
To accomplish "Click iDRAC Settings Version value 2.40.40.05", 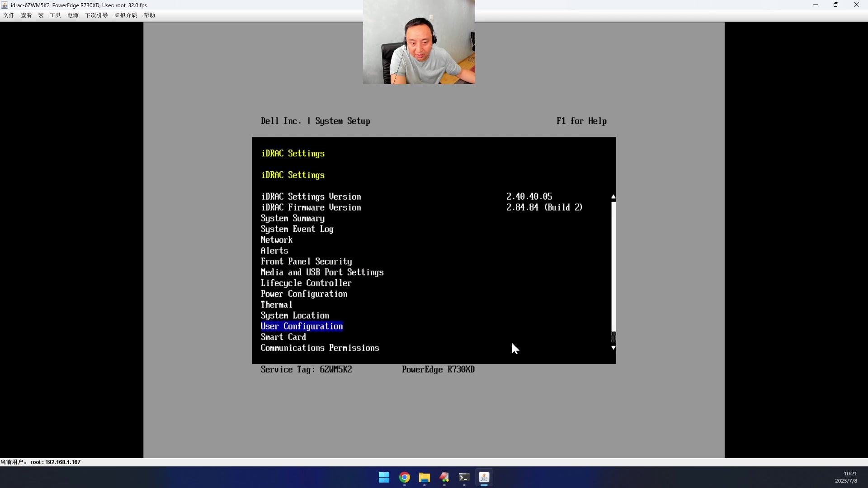I will coord(529,197).
